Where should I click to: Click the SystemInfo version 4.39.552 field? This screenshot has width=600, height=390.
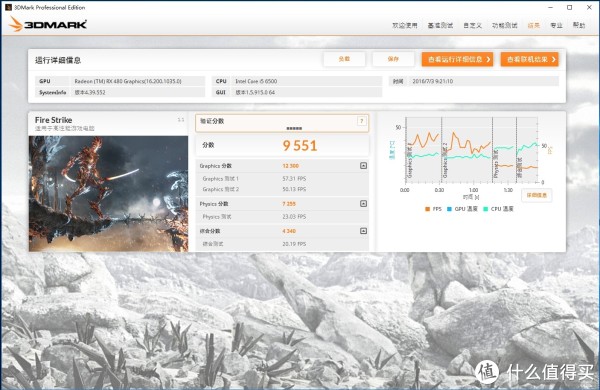click(x=138, y=92)
